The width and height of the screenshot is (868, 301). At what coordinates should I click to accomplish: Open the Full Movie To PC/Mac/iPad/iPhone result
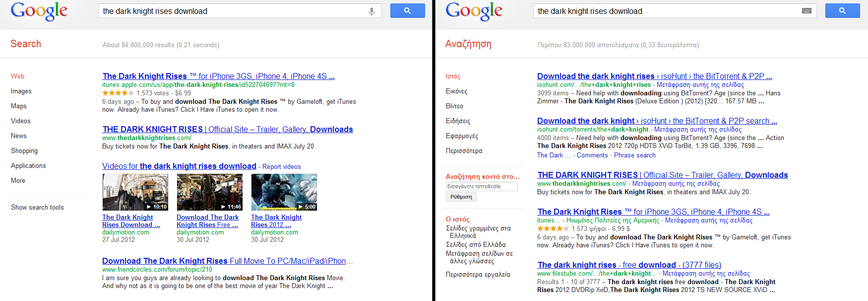point(228,261)
